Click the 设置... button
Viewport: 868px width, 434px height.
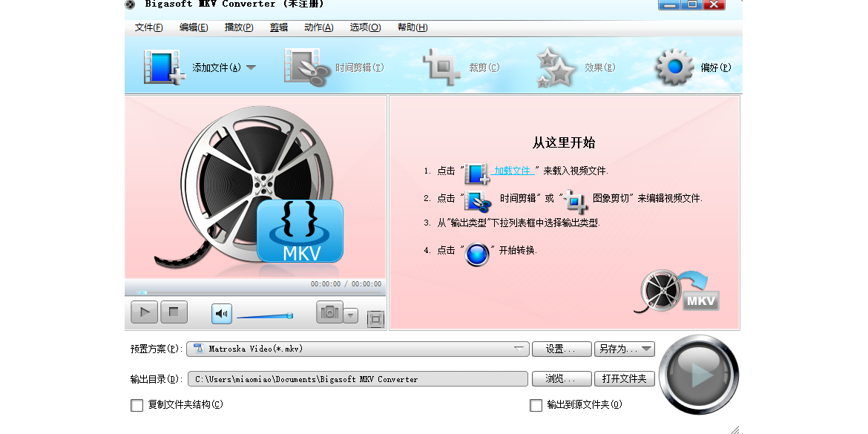pos(562,349)
